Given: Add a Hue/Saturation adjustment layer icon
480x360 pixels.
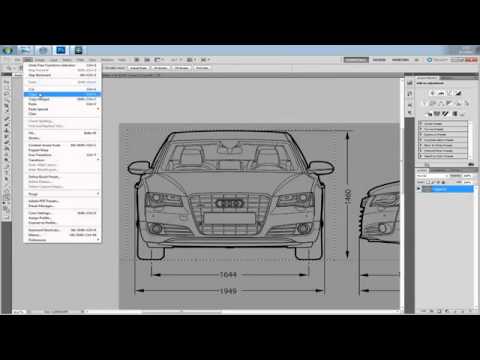Looking at the screenshot, I should pos(433,103).
